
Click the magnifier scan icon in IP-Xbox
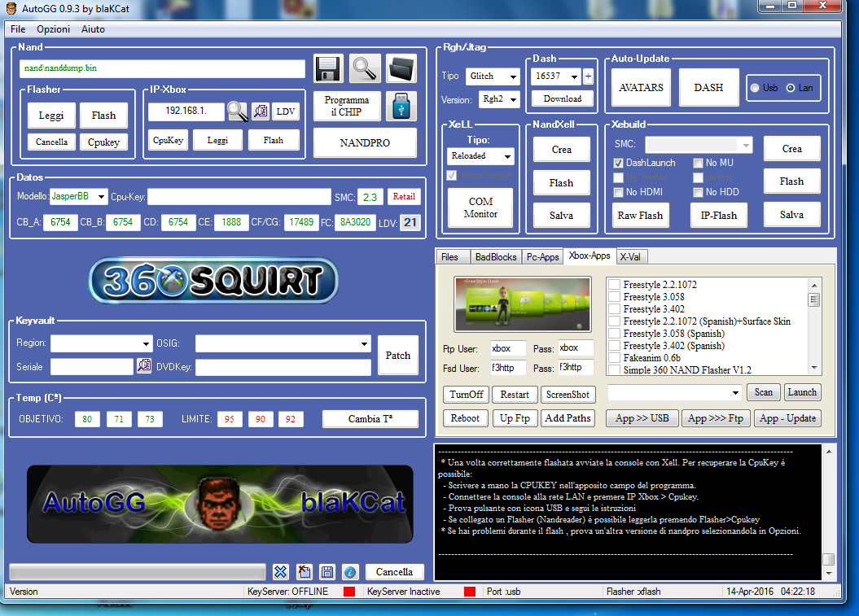point(237,111)
